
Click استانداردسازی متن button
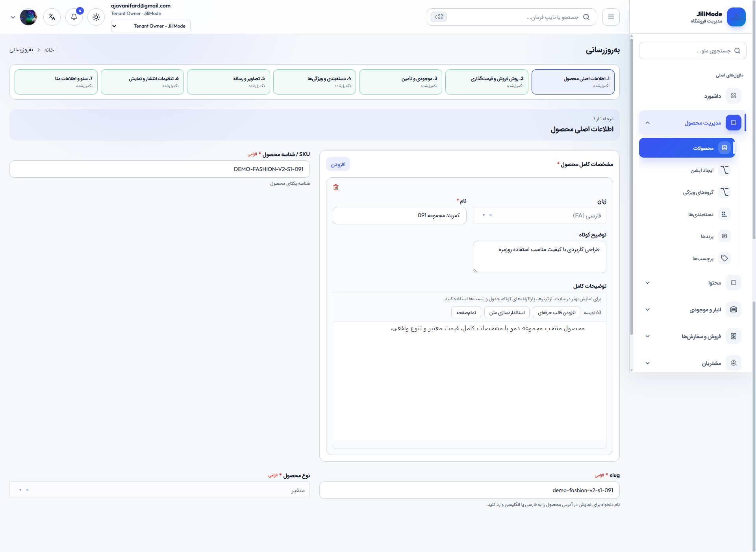point(507,312)
